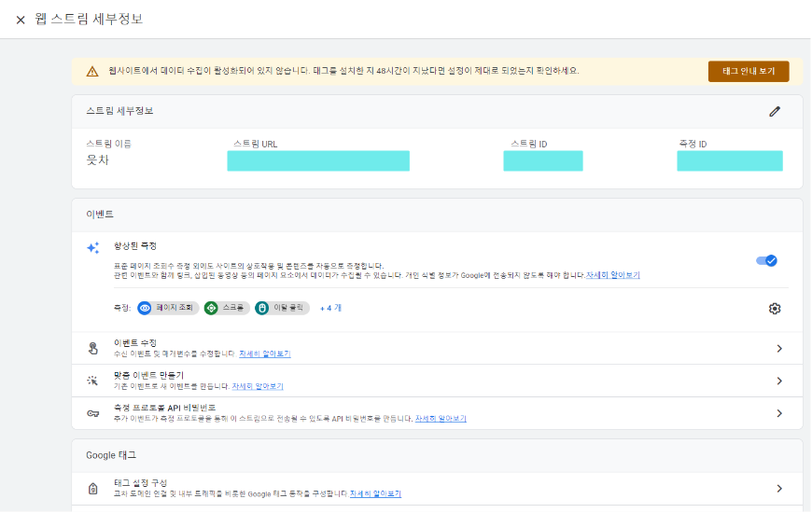Click the 태그 설정 구성 title text
Viewport: 812px width, 513px height.
[140, 483]
